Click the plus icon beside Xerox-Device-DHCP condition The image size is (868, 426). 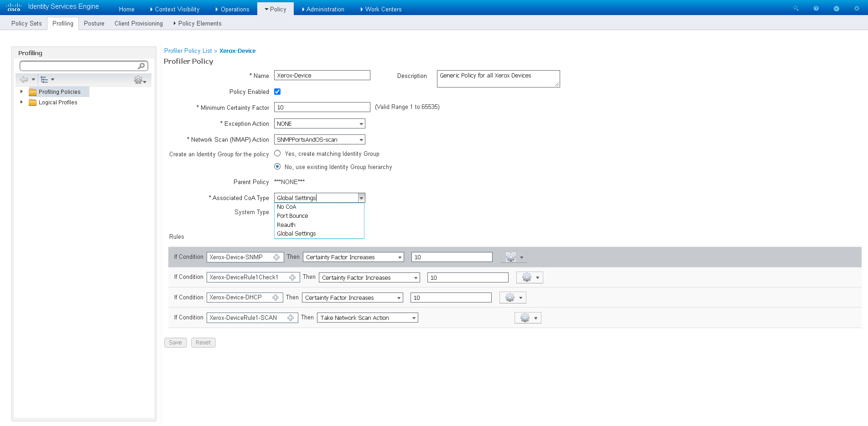tap(275, 298)
